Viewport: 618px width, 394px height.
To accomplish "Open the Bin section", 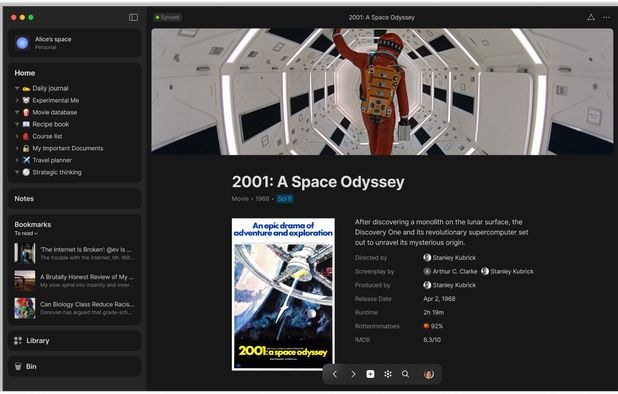I will pyautogui.click(x=74, y=366).
